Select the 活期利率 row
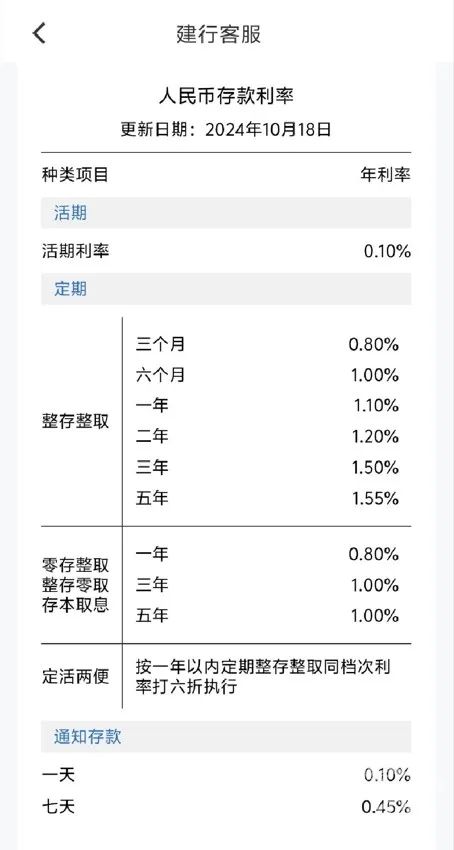 226,252
